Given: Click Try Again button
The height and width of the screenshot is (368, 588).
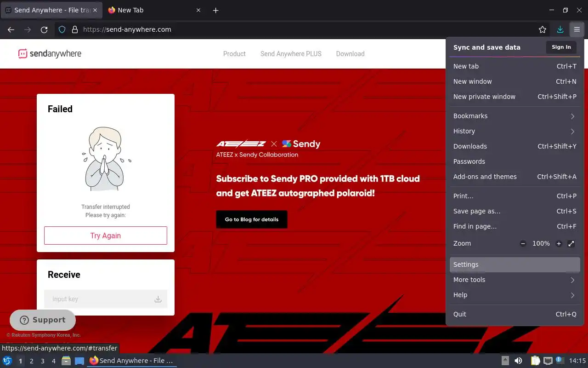Looking at the screenshot, I should 106,236.
